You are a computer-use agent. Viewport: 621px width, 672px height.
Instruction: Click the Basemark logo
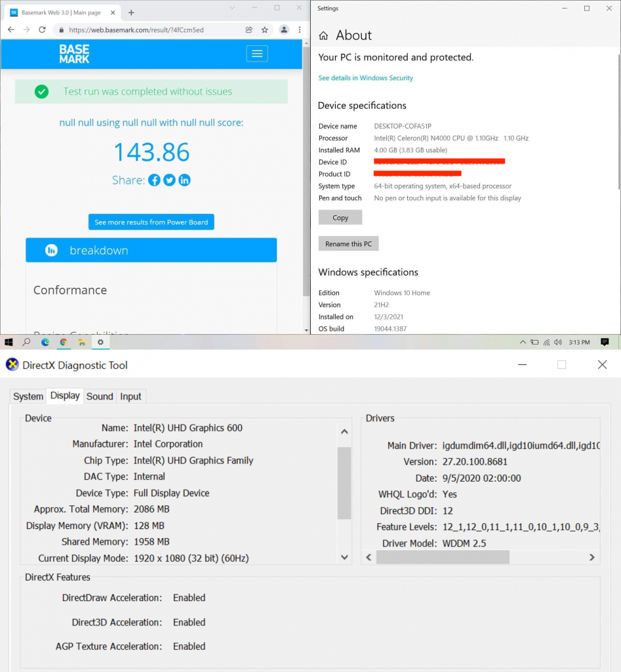click(74, 54)
